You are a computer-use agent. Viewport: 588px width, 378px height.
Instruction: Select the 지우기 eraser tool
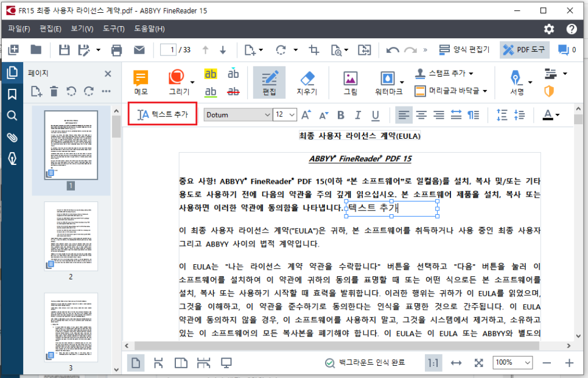pos(307,83)
